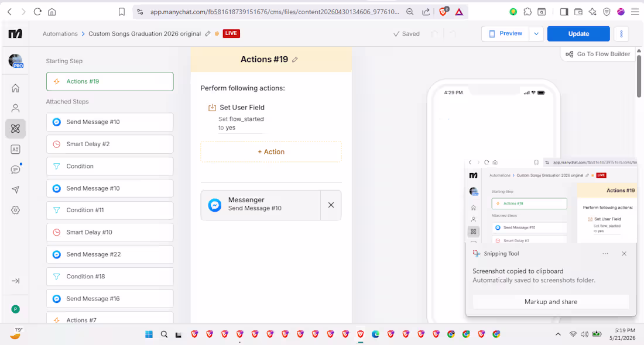Viewport: 644px width, 345px height.
Task: Select the Condition #11 step
Action: 109,210
